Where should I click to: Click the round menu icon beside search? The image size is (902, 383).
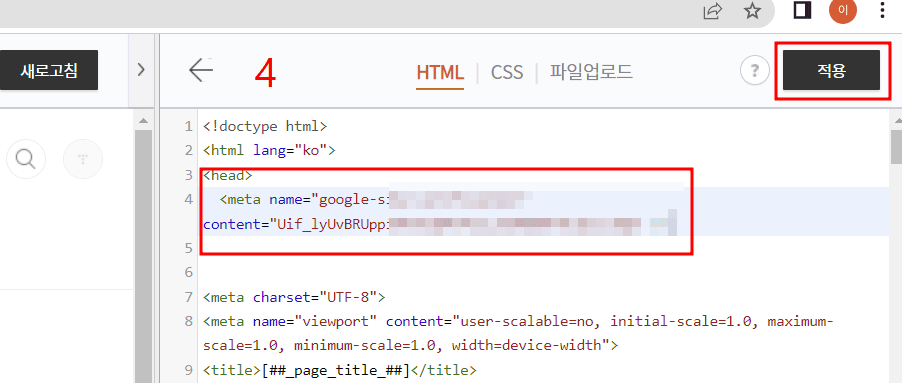point(83,158)
